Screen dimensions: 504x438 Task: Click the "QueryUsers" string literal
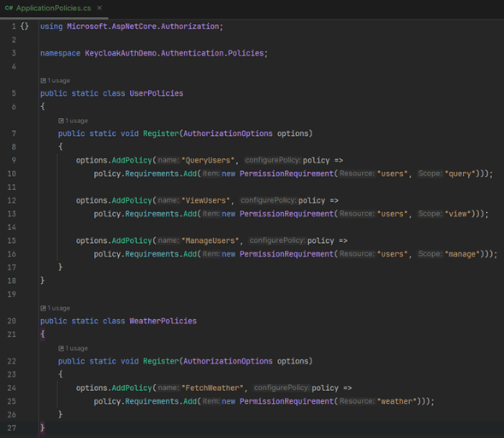click(x=208, y=160)
